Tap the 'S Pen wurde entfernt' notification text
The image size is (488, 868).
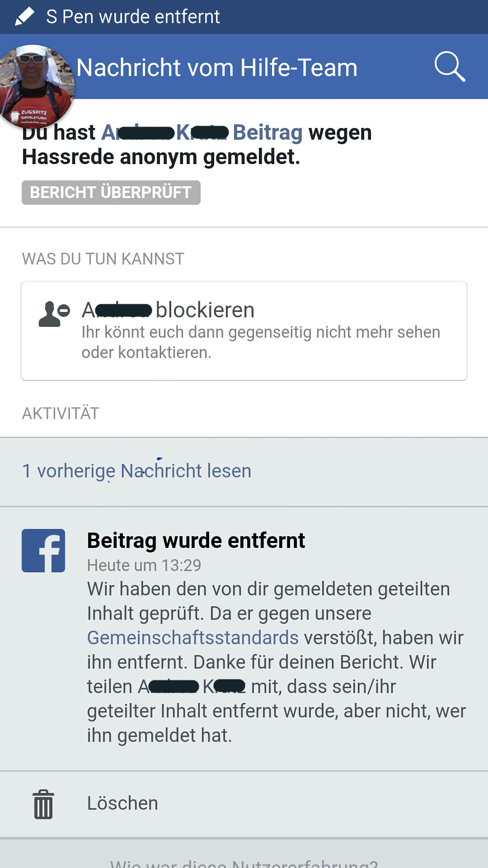(x=133, y=17)
